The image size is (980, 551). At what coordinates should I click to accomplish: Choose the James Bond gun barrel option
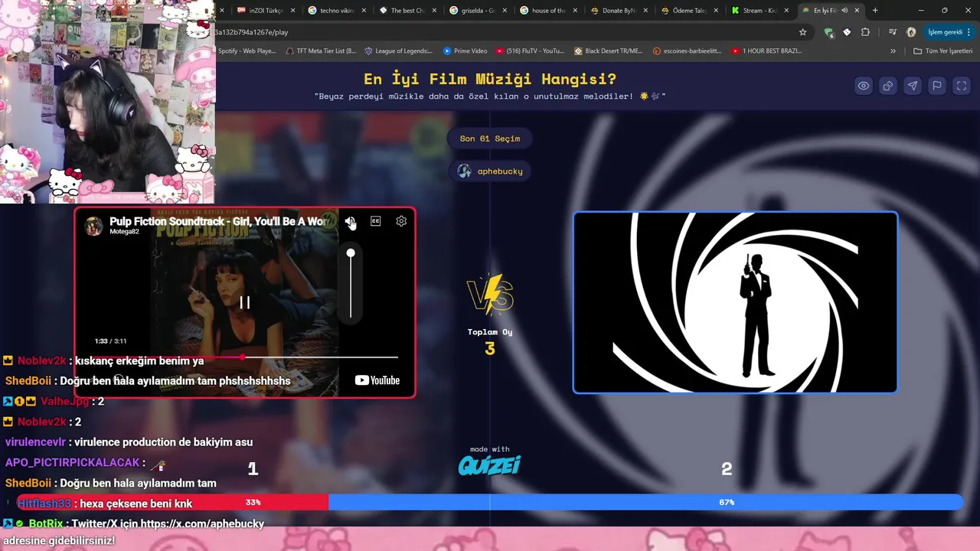coord(735,302)
